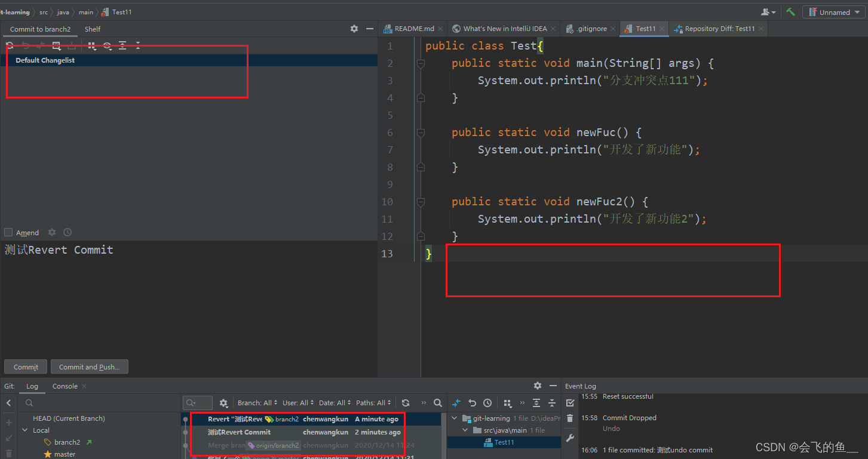Image resolution: width=868 pixels, height=459 pixels.
Task: Open the Date: All filter dropdown
Action: pos(335,403)
